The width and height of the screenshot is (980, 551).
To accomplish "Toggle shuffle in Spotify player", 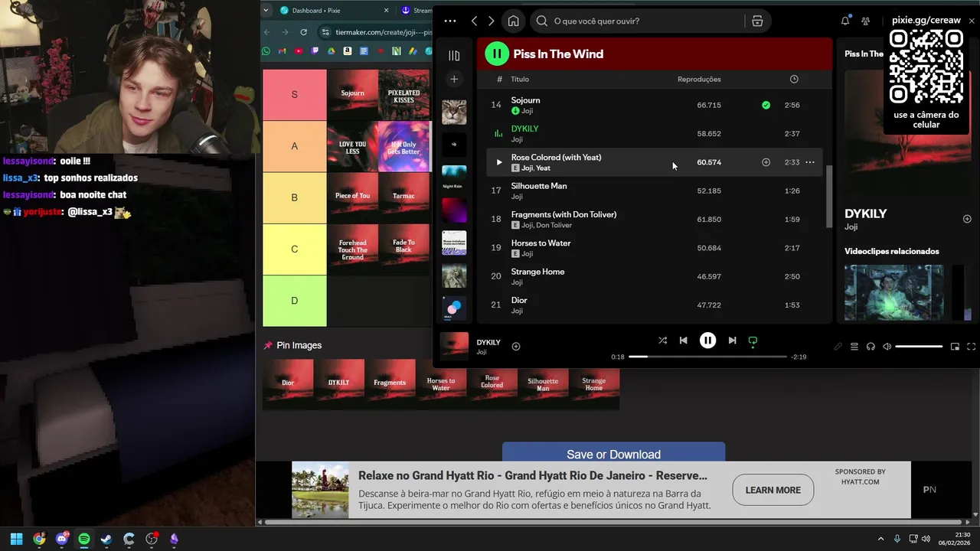I will click(663, 341).
